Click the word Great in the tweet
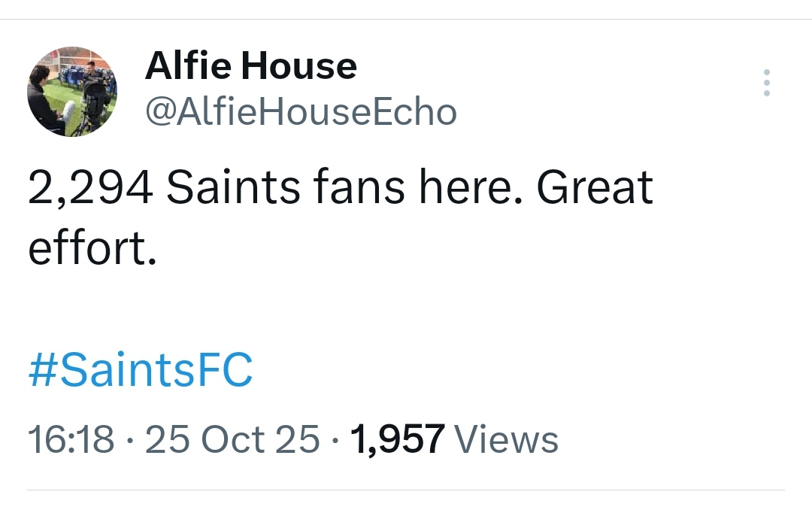 [x=594, y=188]
